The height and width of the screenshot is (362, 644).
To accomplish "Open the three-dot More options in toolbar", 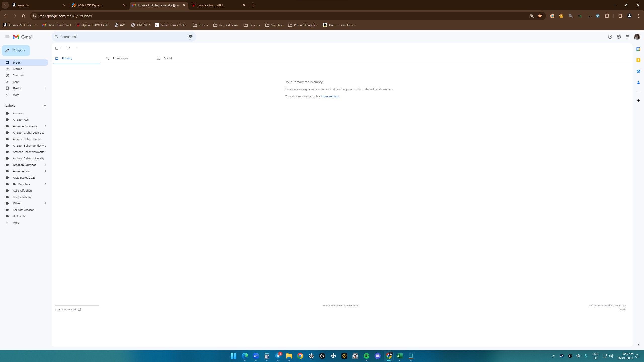I will 77,48.
